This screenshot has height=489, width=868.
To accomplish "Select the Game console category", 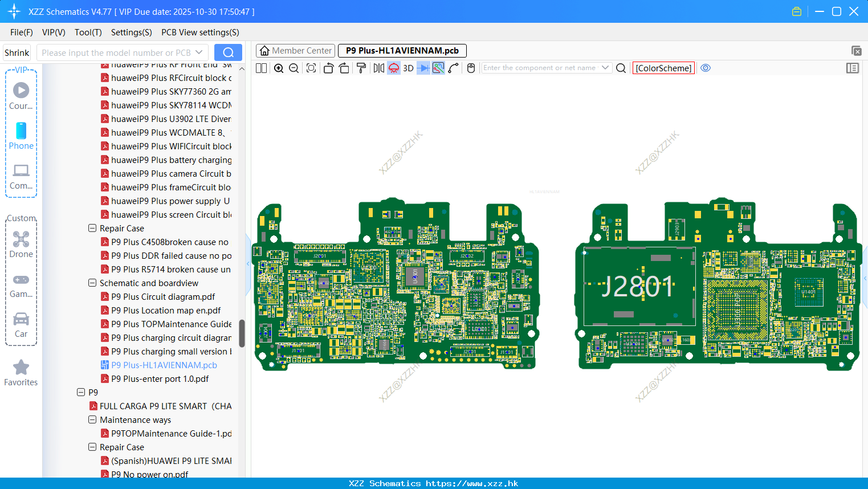I will [x=21, y=286].
